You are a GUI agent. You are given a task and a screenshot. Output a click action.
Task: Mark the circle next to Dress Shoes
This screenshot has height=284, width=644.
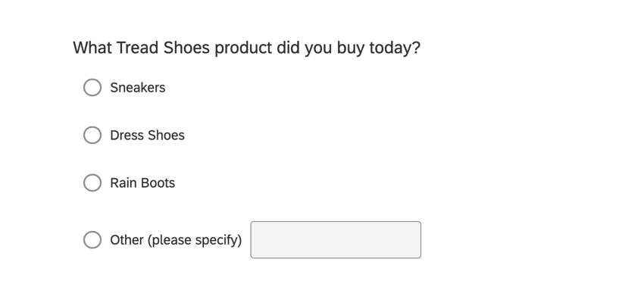click(92, 135)
